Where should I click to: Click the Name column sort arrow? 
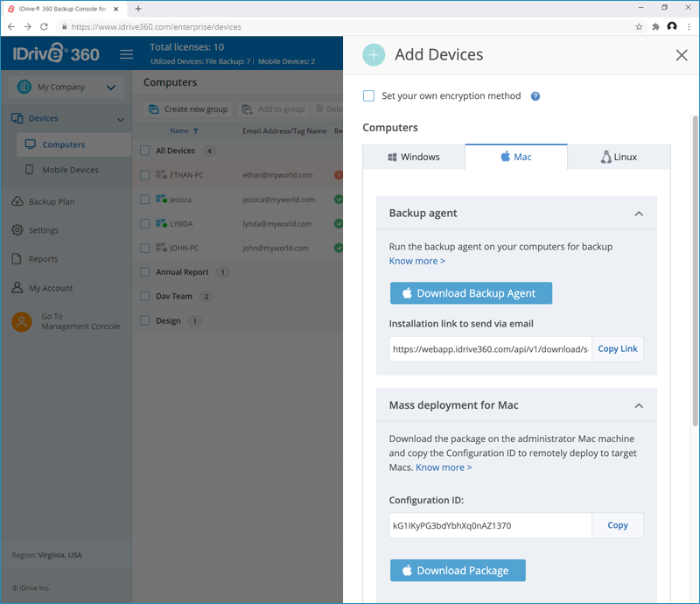click(x=196, y=131)
